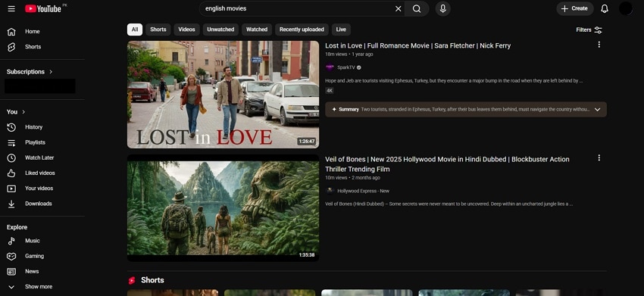Click the 1:35:38 duration badge
Viewport: 644px width, 296px height.
pyautogui.click(x=307, y=255)
